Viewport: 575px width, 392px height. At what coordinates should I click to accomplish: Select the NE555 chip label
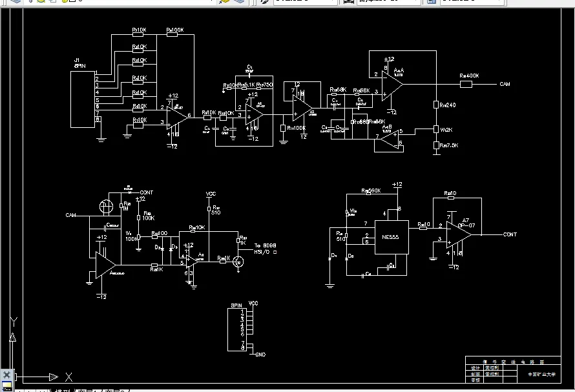tap(390, 237)
